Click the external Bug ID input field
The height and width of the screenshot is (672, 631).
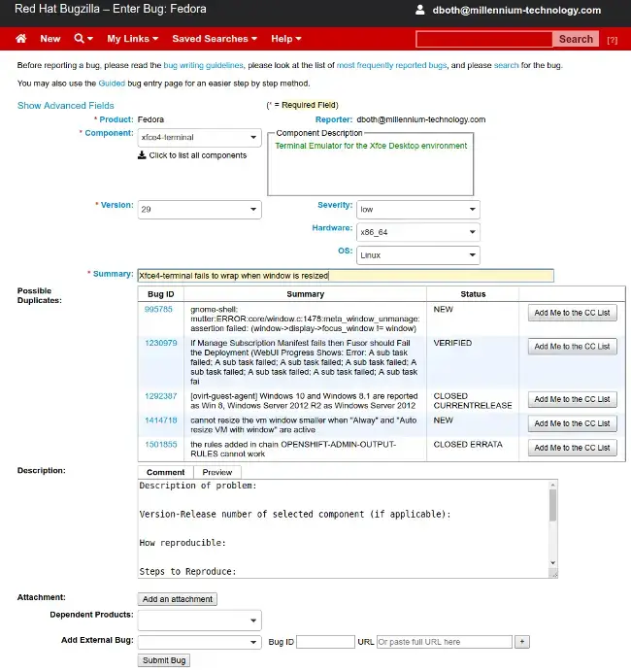[325, 642]
